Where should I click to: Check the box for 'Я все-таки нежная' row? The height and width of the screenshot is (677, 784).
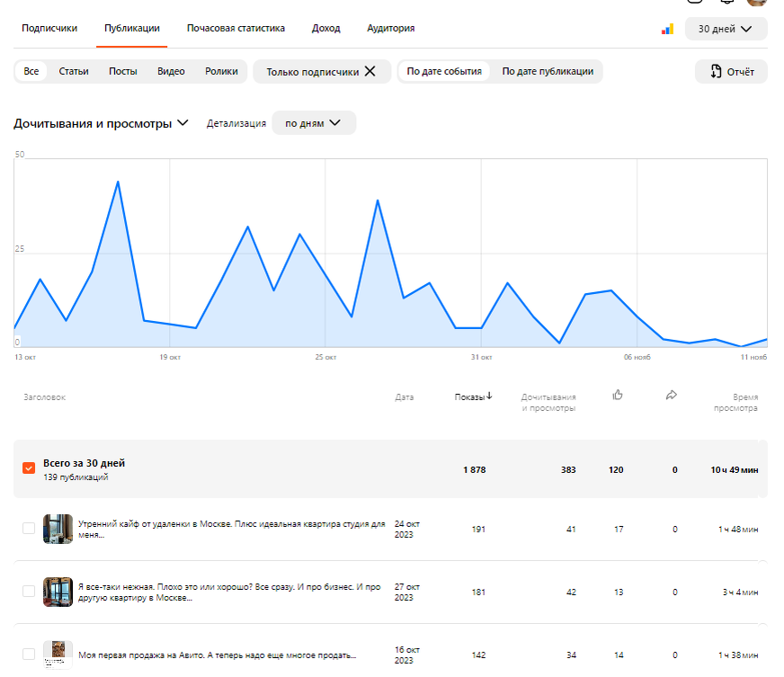point(29,591)
